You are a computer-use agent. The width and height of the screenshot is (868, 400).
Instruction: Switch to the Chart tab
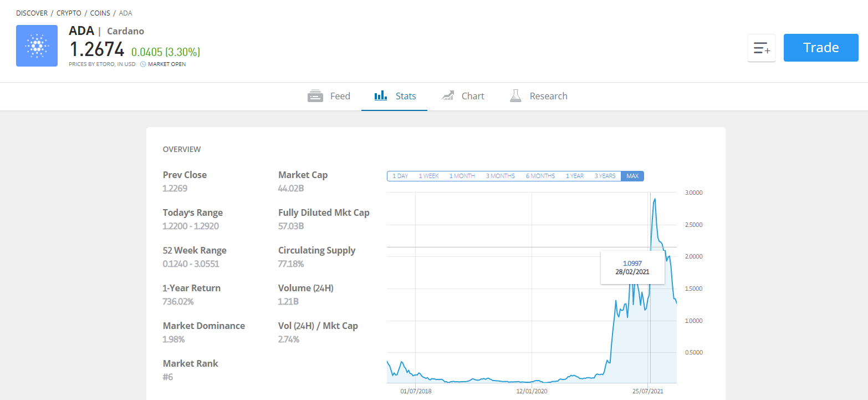[462, 96]
